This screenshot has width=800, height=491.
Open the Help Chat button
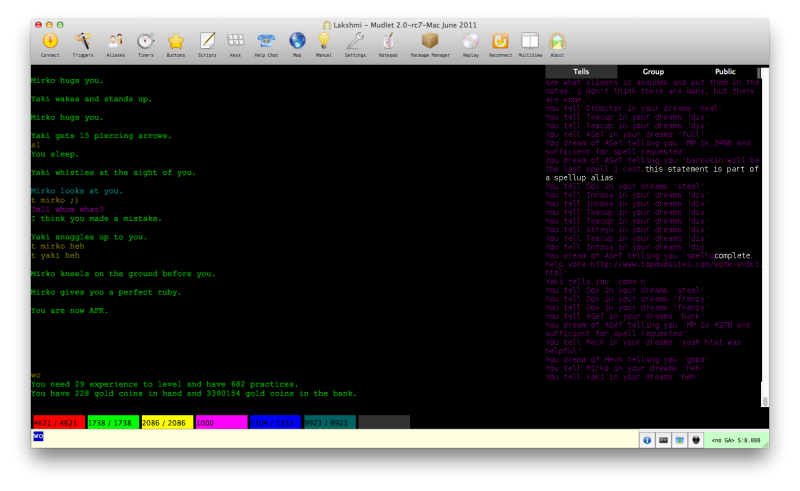pos(266,42)
